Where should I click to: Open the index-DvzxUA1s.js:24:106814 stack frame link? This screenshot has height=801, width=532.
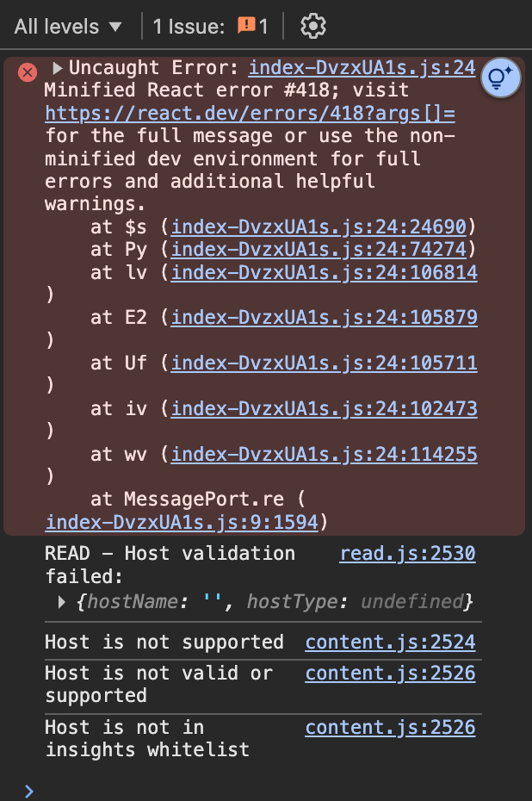click(x=325, y=272)
